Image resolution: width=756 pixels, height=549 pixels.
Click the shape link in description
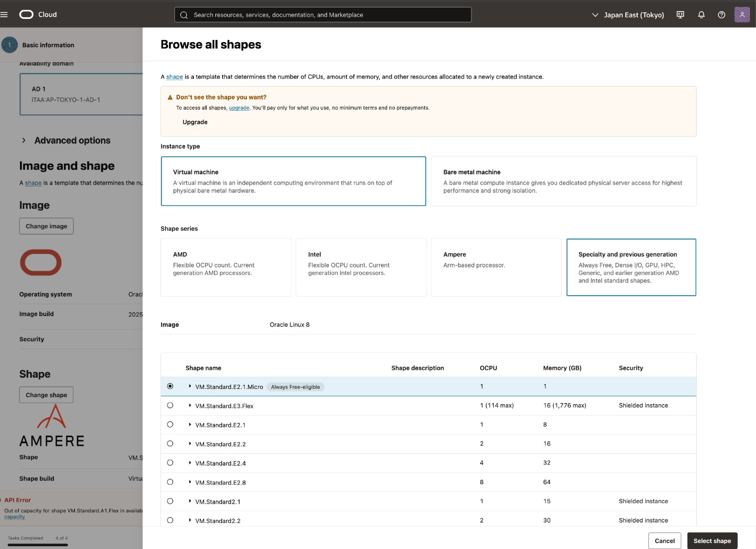coord(174,77)
